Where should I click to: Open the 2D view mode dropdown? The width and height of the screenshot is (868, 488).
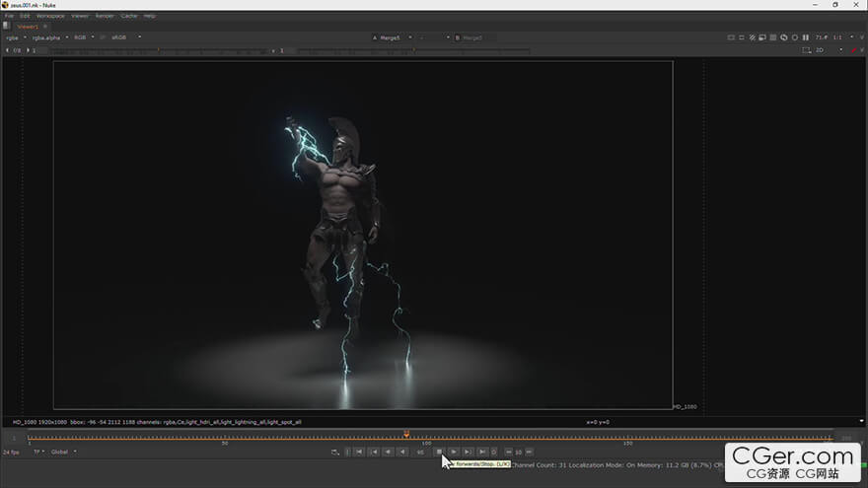tap(829, 50)
